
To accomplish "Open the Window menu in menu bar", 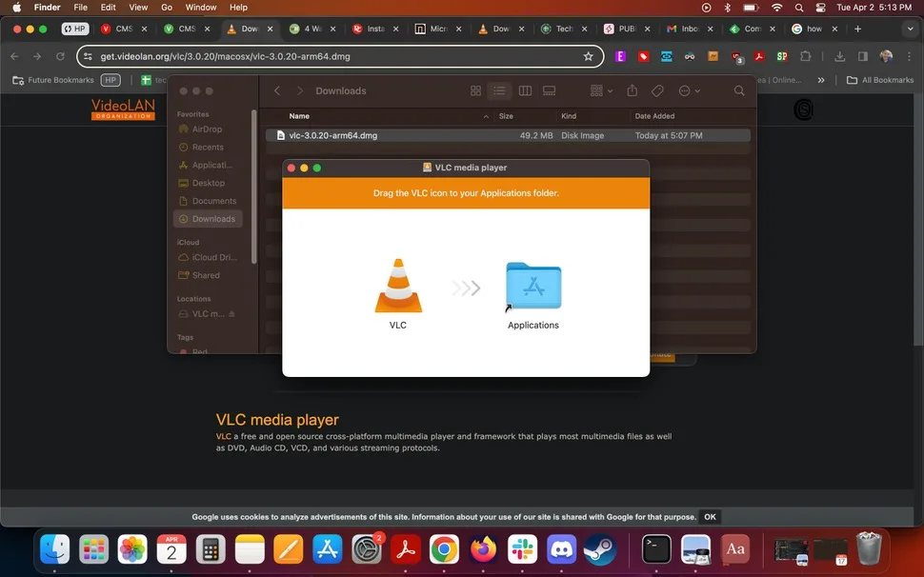I will click(x=201, y=8).
